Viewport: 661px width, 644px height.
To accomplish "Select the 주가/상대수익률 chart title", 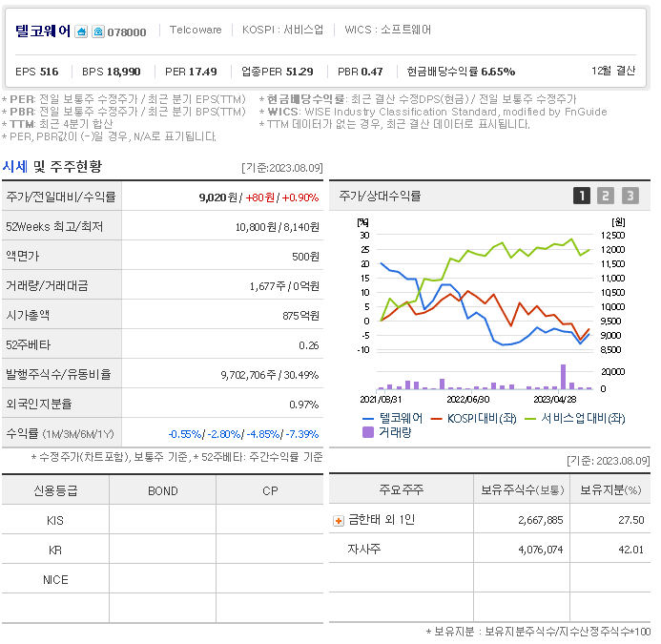I will [380, 196].
